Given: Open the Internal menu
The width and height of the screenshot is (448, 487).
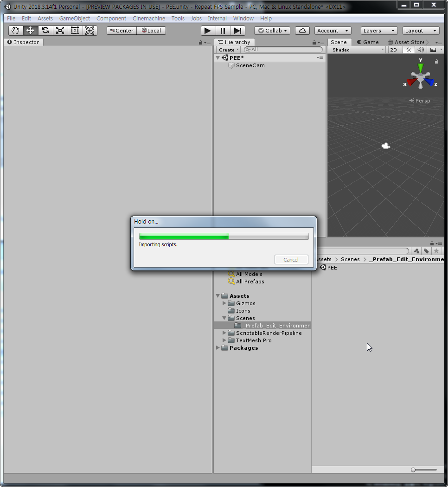Looking at the screenshot, I should coord(218,19).
